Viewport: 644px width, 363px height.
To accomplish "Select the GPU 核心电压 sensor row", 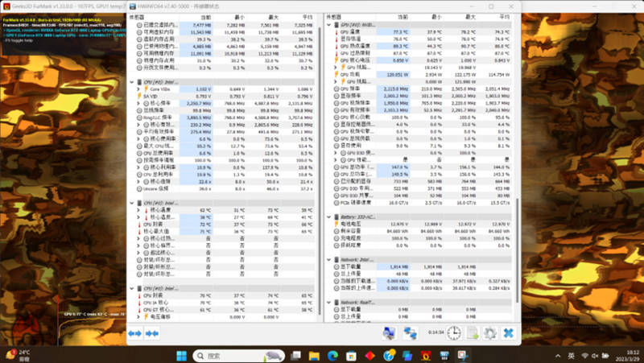I will click(422, 60).
